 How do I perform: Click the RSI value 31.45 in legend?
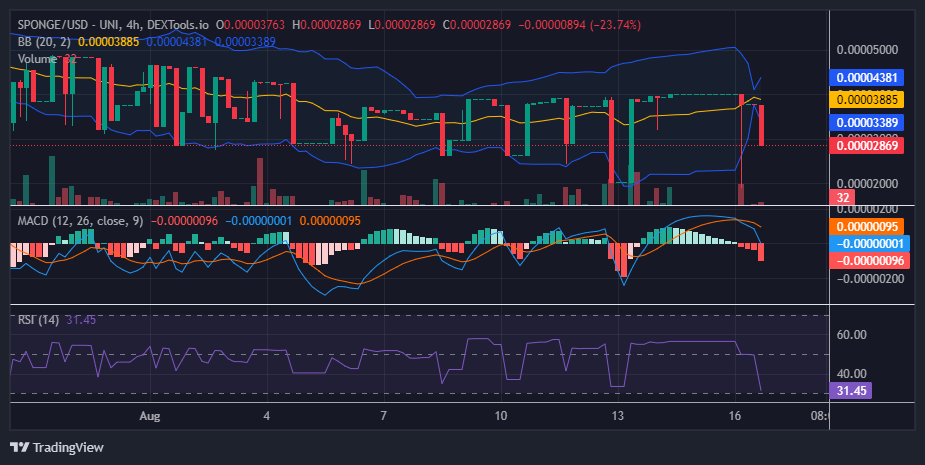pos(81,320)
